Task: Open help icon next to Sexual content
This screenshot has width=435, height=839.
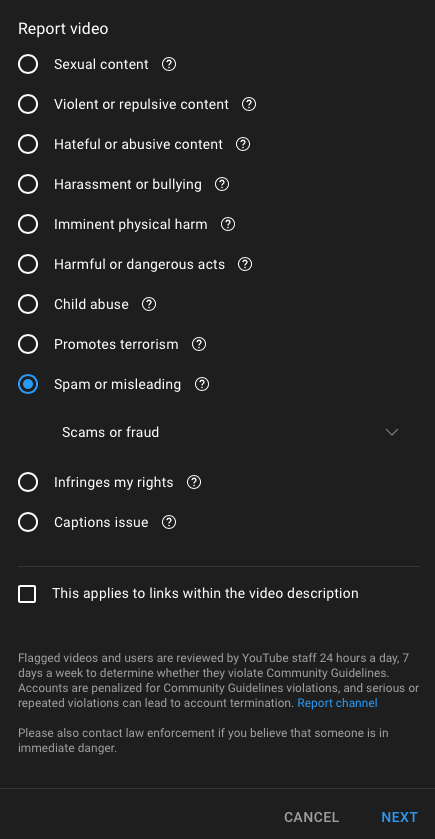Action: coord(169,64)
